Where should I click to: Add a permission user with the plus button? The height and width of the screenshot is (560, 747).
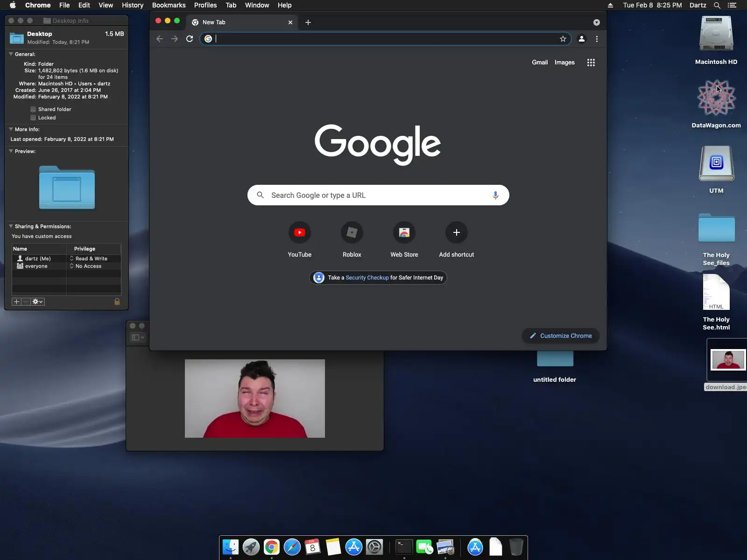[16, 301]
